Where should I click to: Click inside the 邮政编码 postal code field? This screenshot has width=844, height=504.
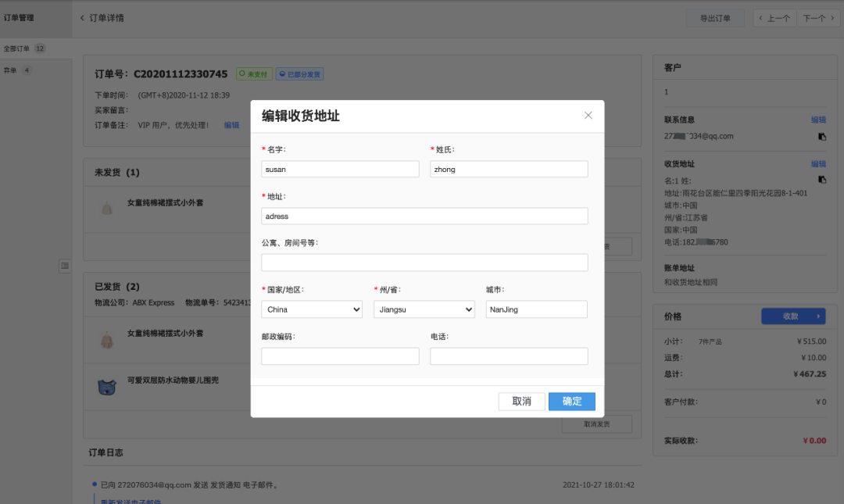340,356
